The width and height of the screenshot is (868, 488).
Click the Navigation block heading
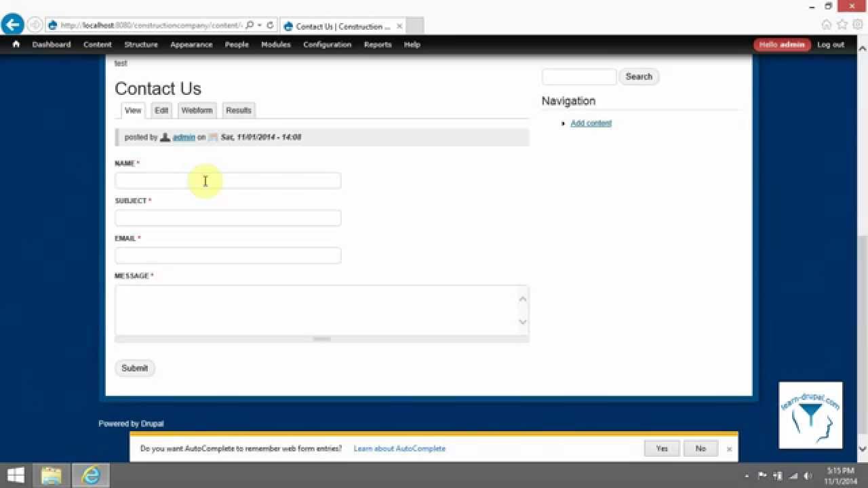pyautogui.click(x=568, y=101)
